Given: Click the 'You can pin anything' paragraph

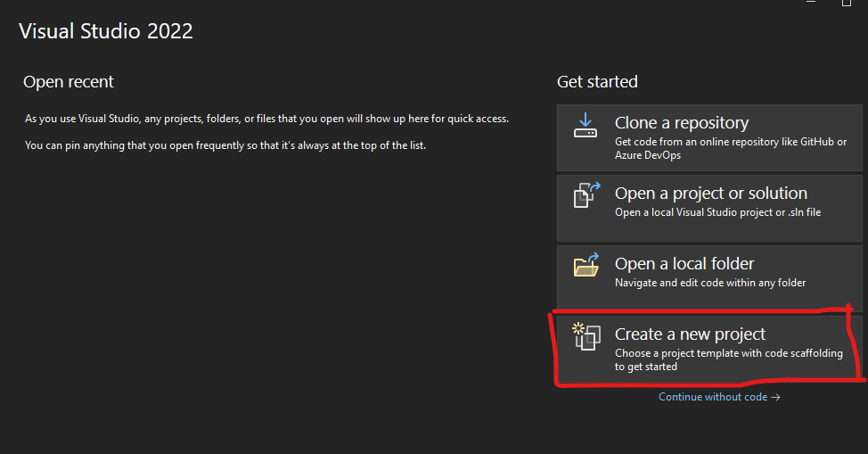Looking at the screenshot, I should pyautogui.click(x=225, y=145).
